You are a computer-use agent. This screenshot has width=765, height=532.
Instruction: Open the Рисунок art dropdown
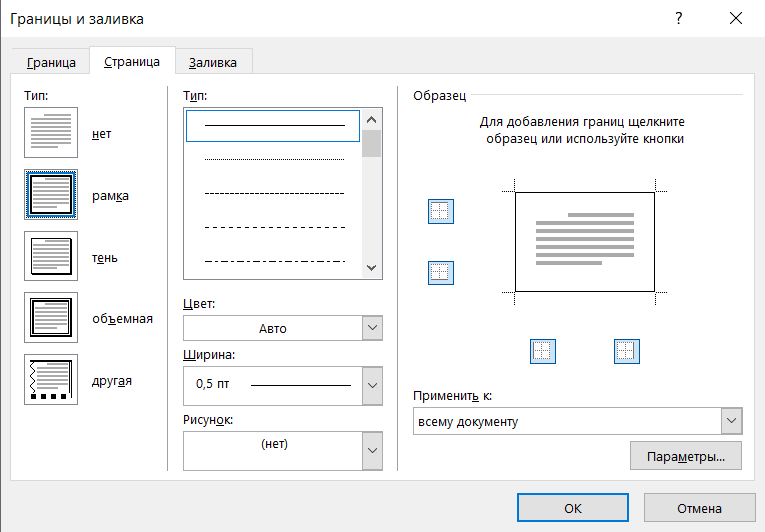tap(373, 450)
